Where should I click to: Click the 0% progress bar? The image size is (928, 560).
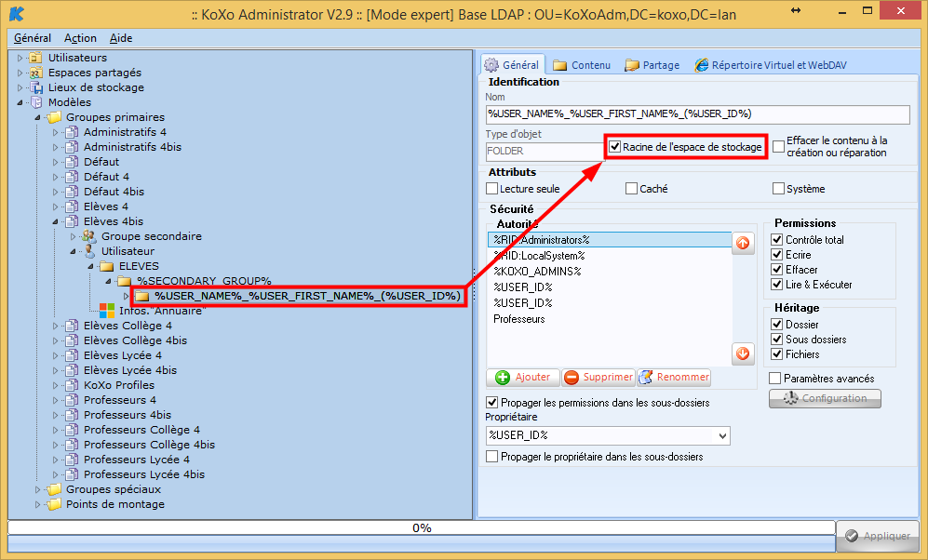pyautogui.click(x=422, y=527)
